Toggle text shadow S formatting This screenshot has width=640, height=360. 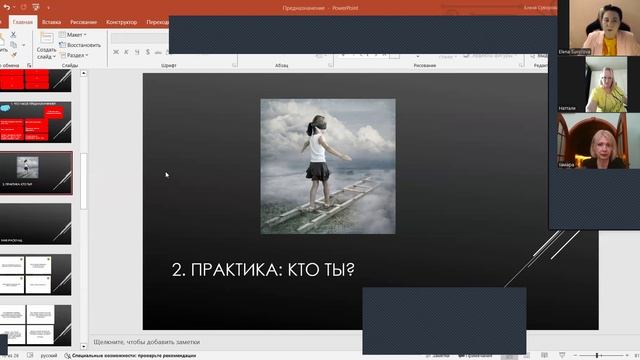148,52
